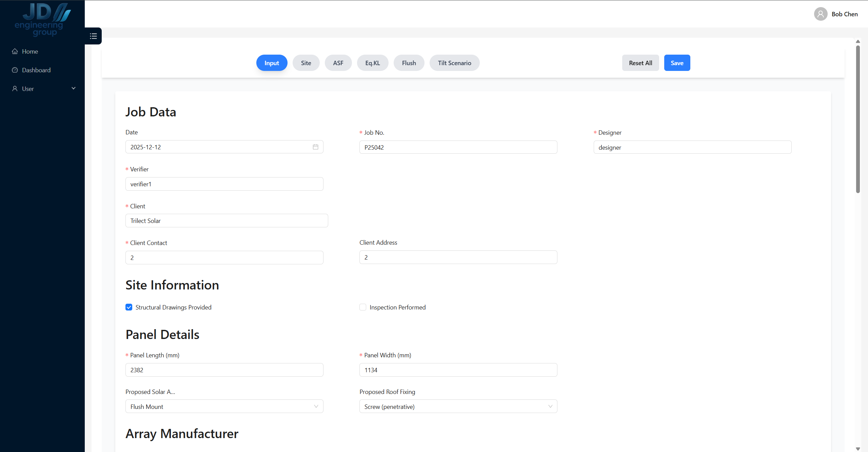Screen dimensions: 868x452
Task: Open the Eq.KL tab
Action: click(x=373, y=63)
